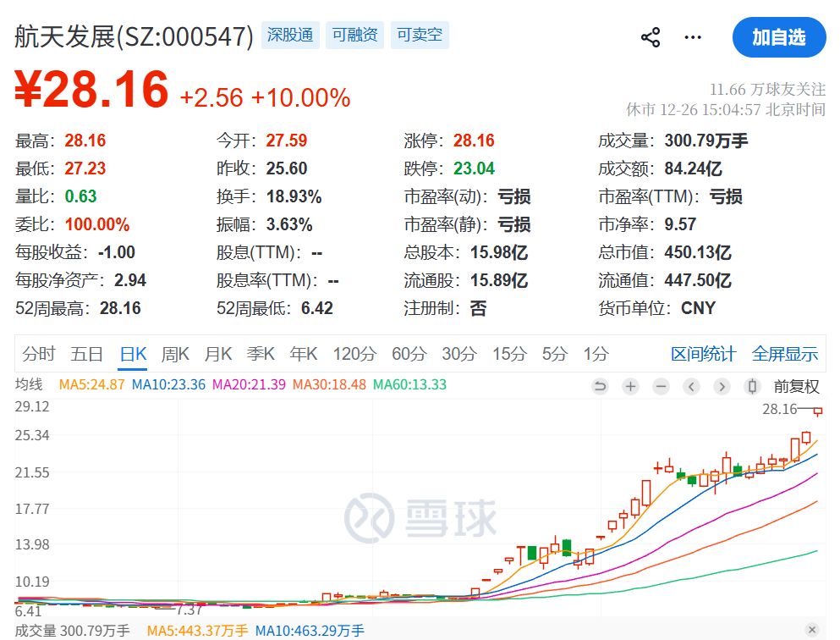This screenshot has height=640, width=840.
Task: Zoom out the K-line chart with minus icon
Action: [x=661, y=387]
